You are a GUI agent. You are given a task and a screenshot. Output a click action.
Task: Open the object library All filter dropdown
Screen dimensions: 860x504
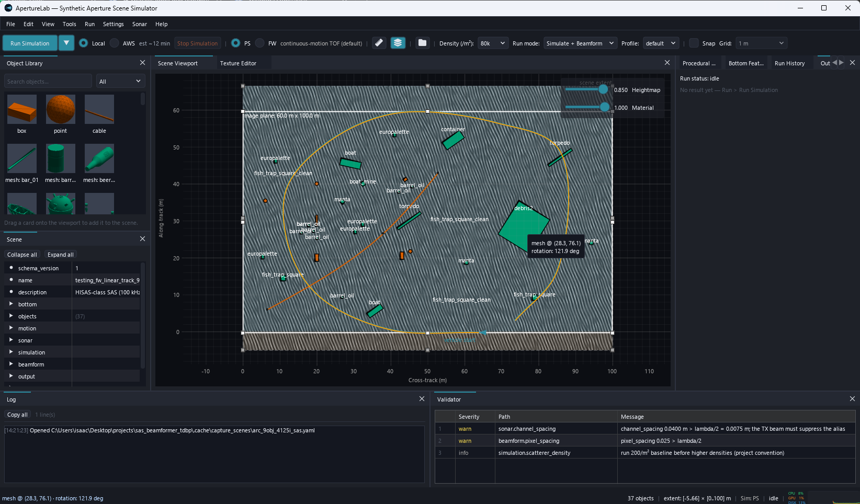(120, 81)
